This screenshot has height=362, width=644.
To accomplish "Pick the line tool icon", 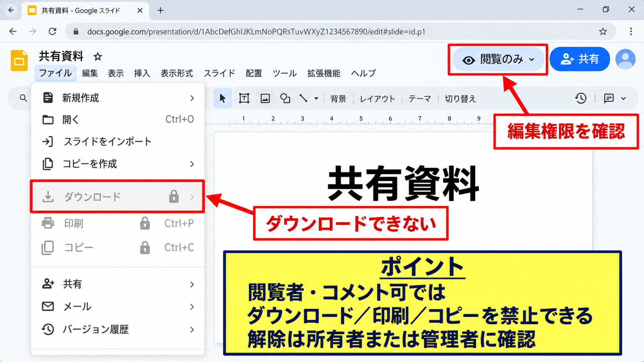I will (304, 98).
